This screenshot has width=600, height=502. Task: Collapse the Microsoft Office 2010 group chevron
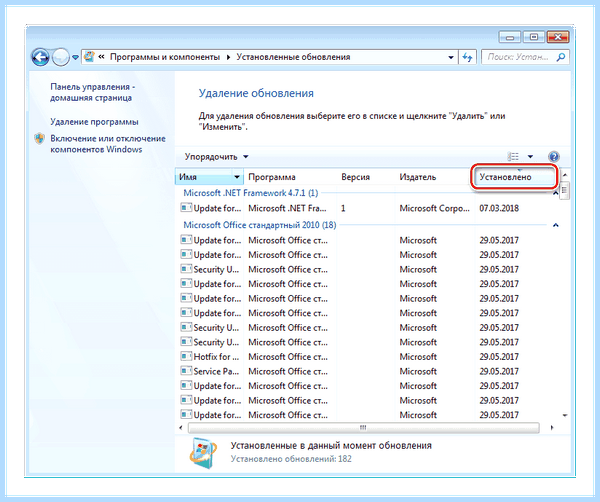click(556, 225)
